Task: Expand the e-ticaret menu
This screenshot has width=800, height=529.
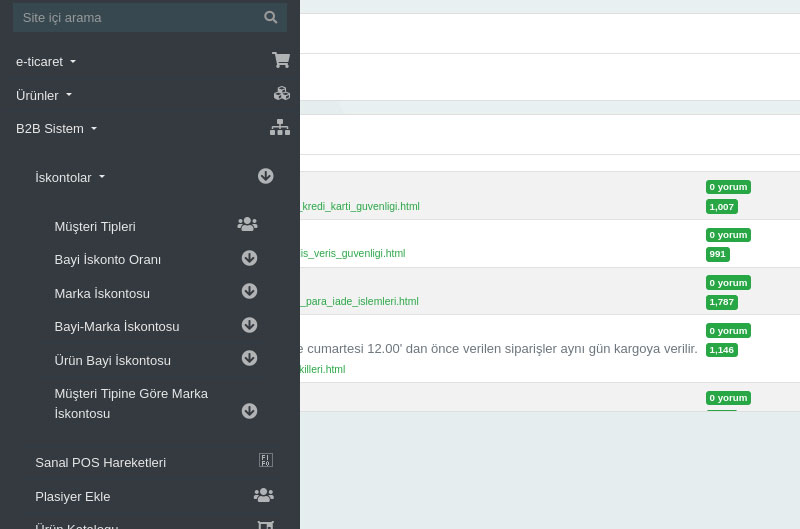Action: [46, 62]
